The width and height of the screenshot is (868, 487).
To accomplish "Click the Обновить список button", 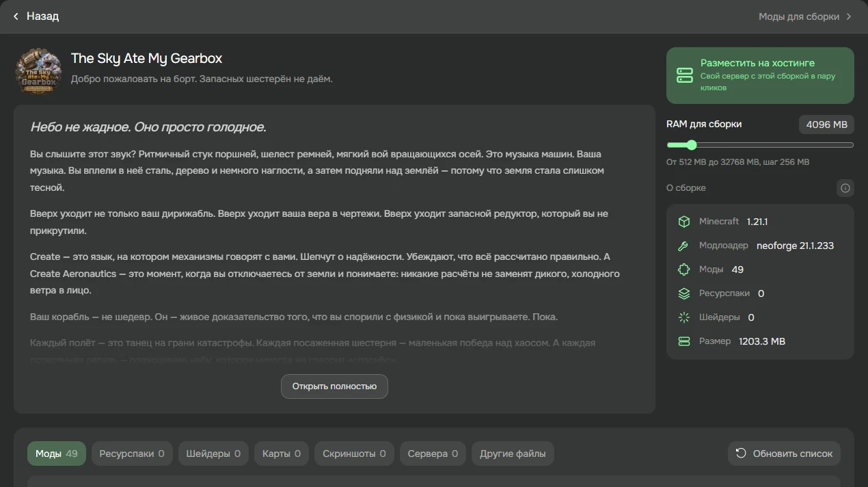I will (784, 453).
